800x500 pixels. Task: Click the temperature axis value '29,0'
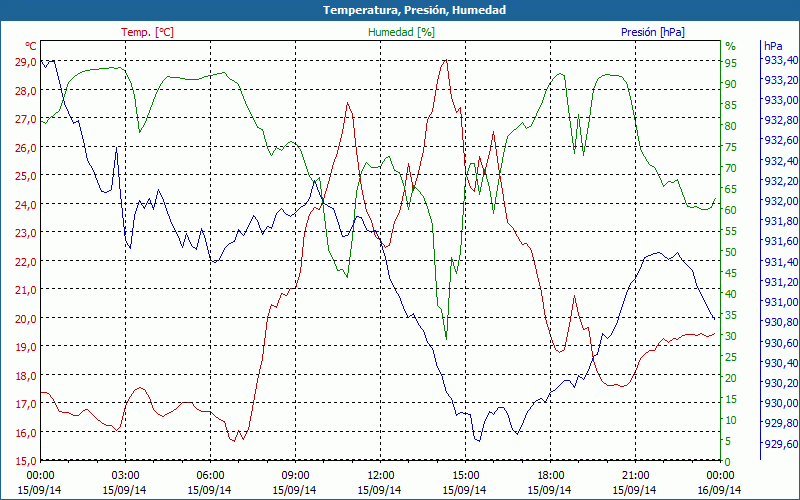[x=27, y=62]
